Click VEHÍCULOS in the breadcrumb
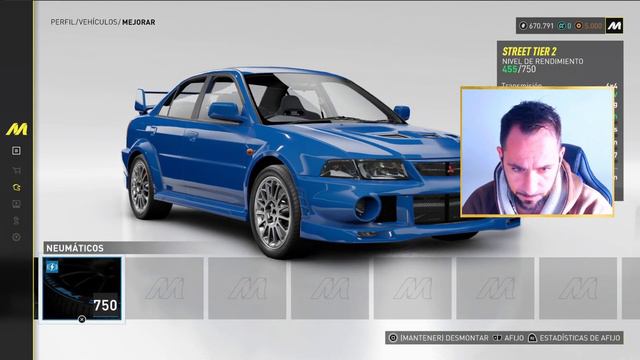640x360 pixels. tap(98, 22)
